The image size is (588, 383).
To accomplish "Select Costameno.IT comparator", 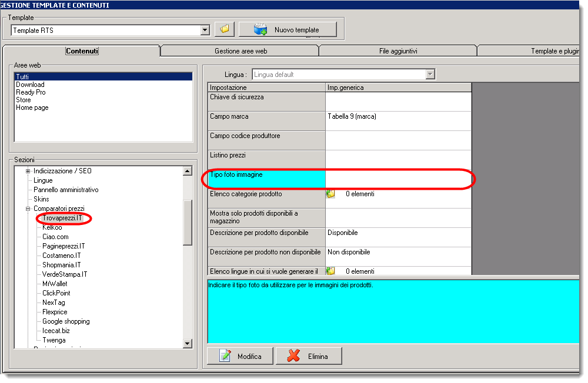I will coord(62,256).
